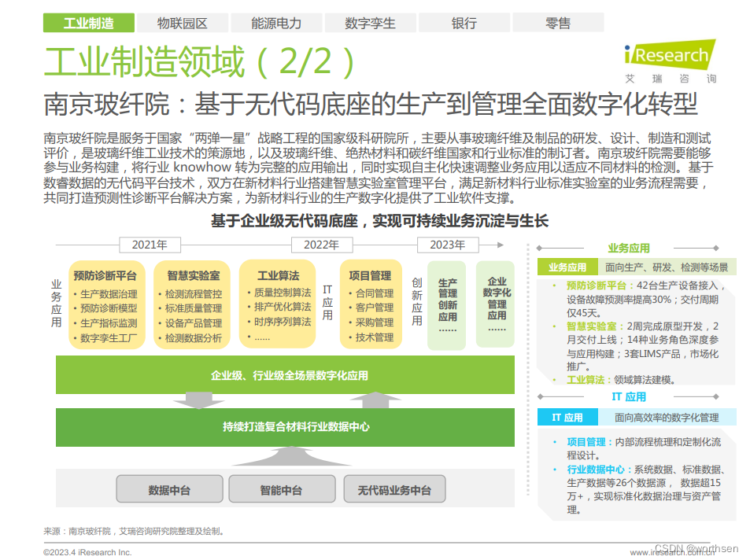Click the 工业制造领域（2/2）title
750x560 pixels.
click(199, 61)
